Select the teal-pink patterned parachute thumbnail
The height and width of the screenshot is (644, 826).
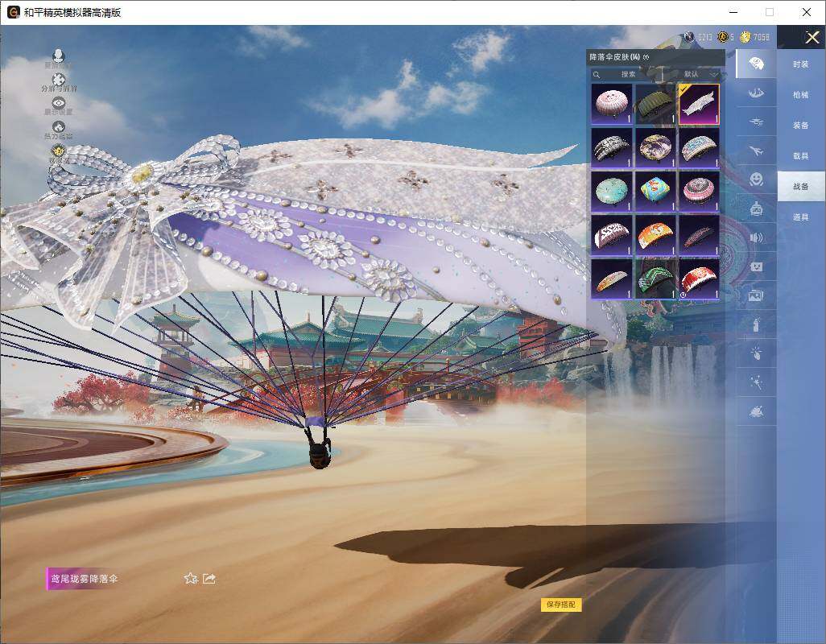(x=699, y=148)
